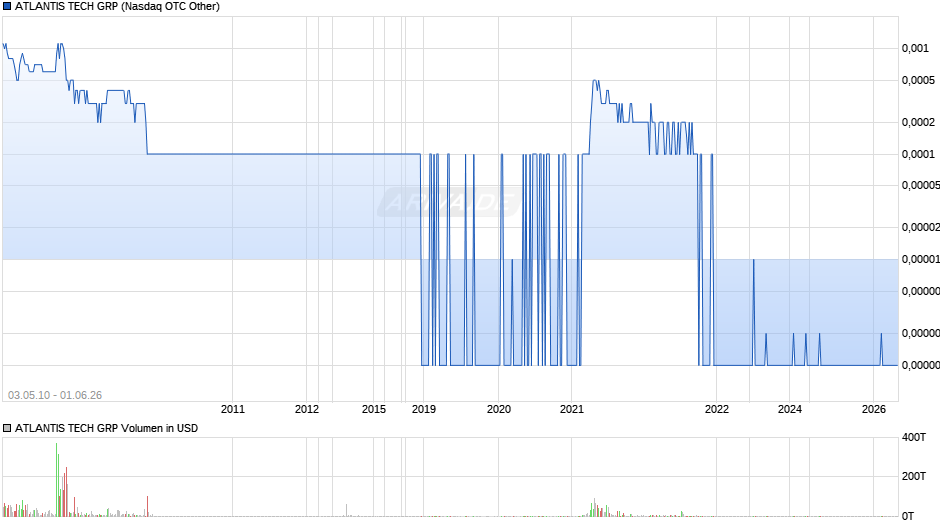The height and width of the screenshot is (526, 940).
Task: Click the 0,00005 price axis label
Action: [x=921, y=185]
